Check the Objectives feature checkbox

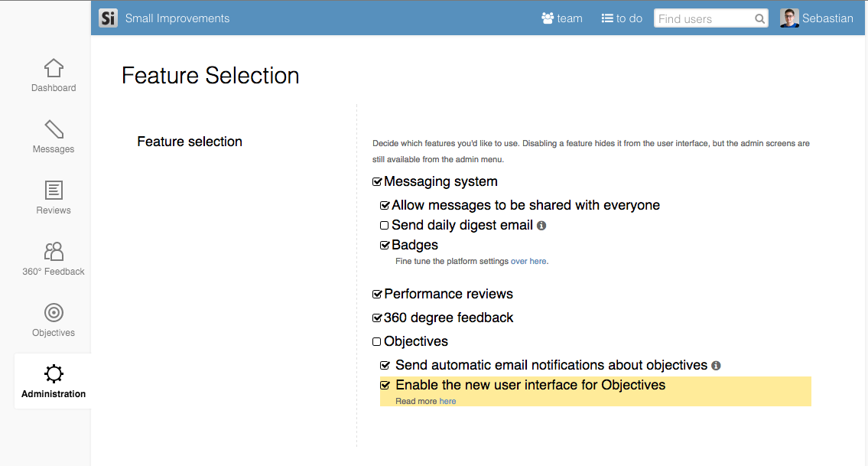click(x=376, y=341)
